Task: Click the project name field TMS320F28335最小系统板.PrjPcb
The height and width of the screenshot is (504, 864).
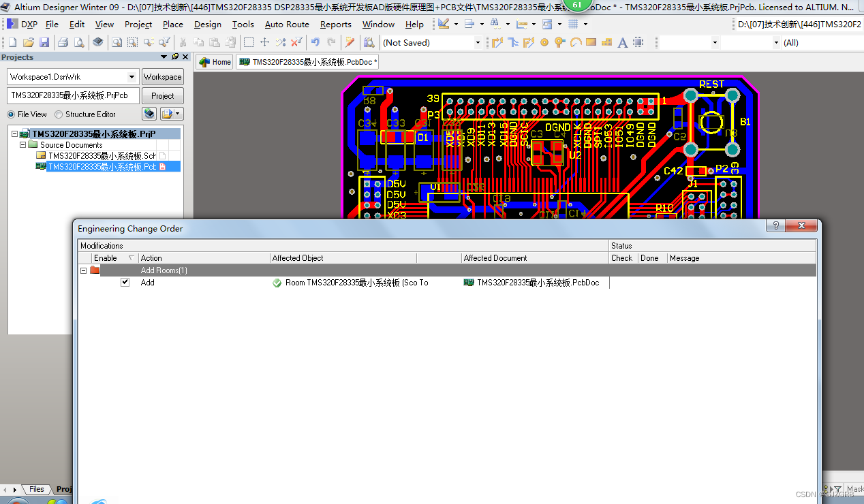Action: [73, 95]
